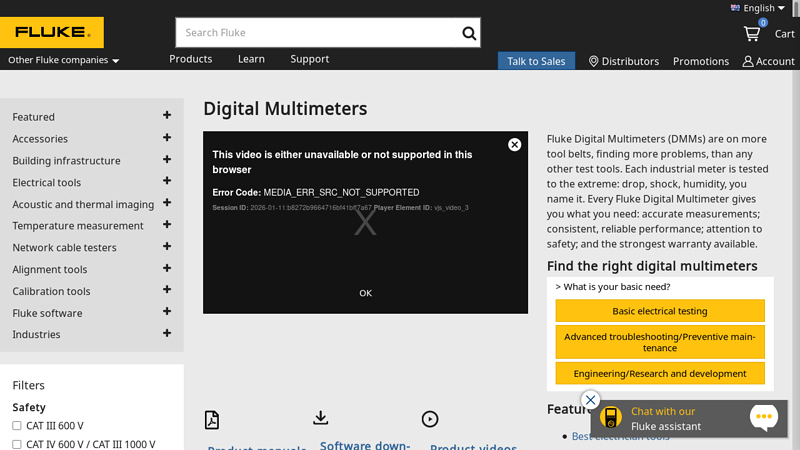Open the Distributors link
This screenshot has height=450, width=800.
point(630,61)
